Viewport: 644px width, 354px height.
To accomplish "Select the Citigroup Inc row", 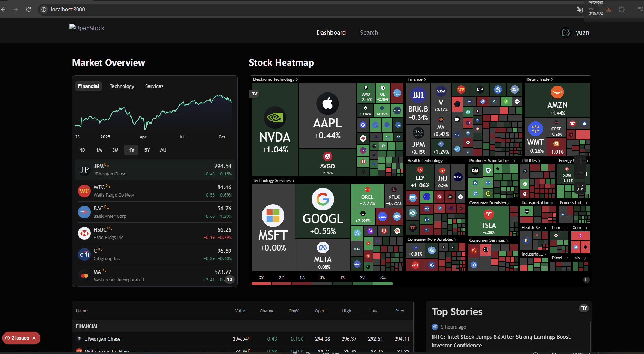I will [x=155, y=254].
